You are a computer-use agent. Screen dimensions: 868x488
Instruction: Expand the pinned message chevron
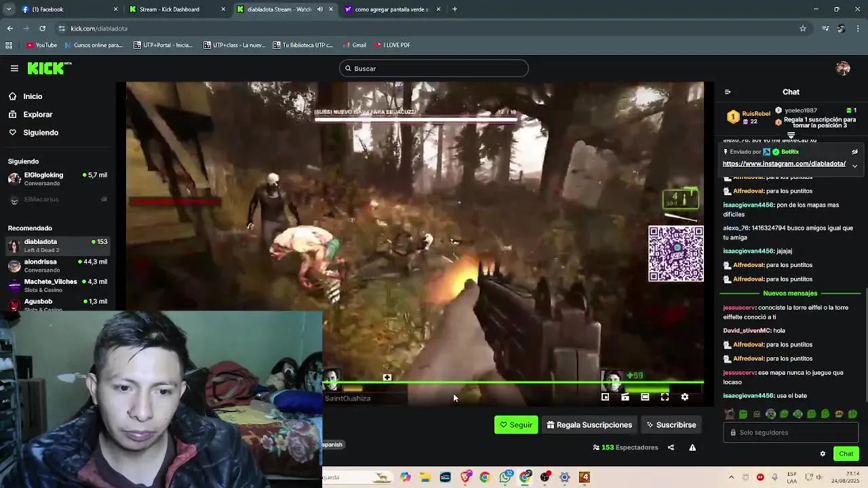854,166
